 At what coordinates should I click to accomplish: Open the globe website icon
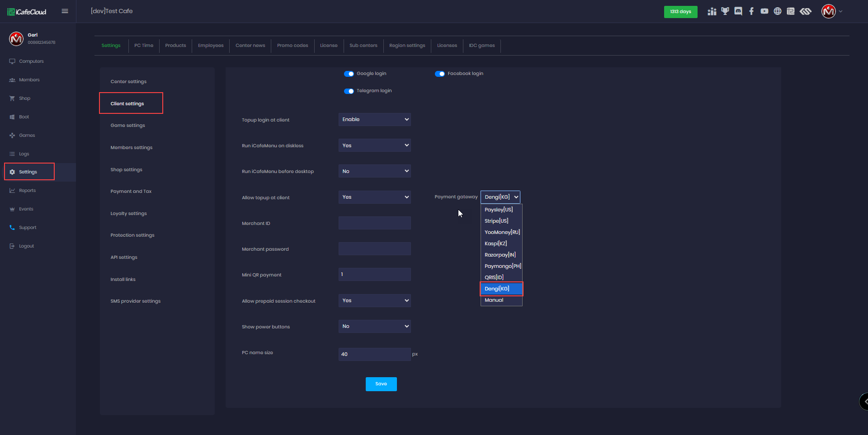tap(778, 11)
